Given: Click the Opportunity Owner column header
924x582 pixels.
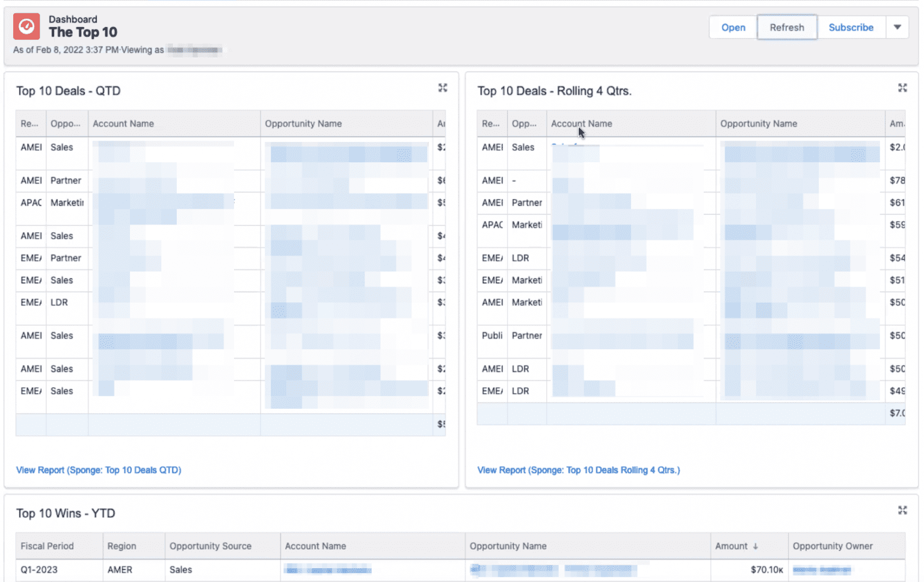Looking at the screenshot, I should click(x=833, y=546).
